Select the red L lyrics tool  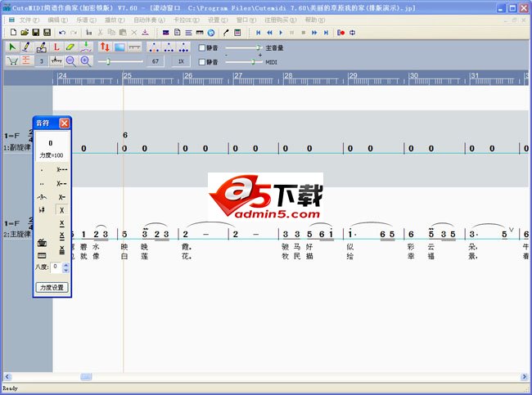click(x=56, y=47)
